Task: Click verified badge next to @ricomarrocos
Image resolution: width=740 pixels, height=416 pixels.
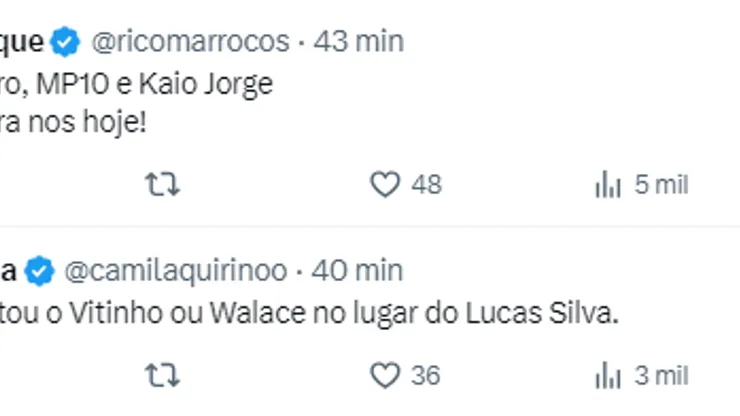Action: point(65,42)
